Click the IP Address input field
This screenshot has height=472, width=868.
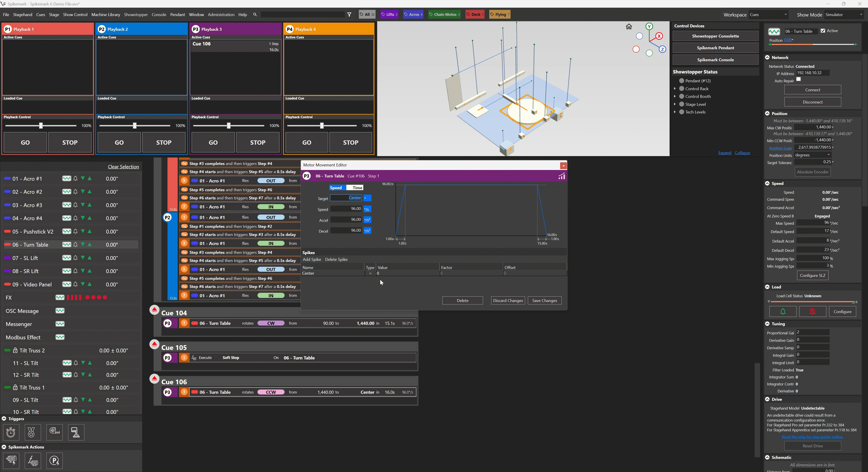coord(812,73)
